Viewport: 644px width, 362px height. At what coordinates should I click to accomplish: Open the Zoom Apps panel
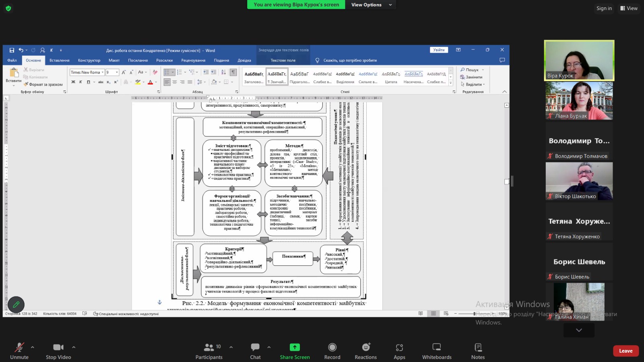point(399,348)
